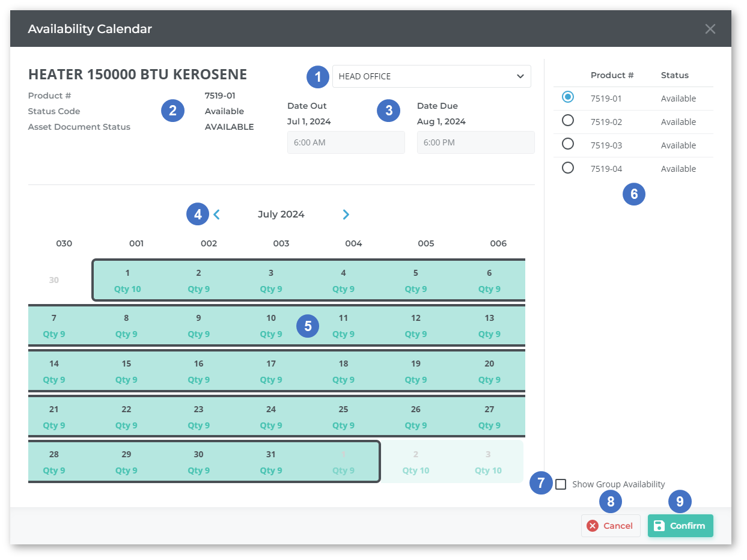Open the HEAD OFFICE location dropdown
The width and height of the screenshot is (747, 560).
[x=431, y=76]
